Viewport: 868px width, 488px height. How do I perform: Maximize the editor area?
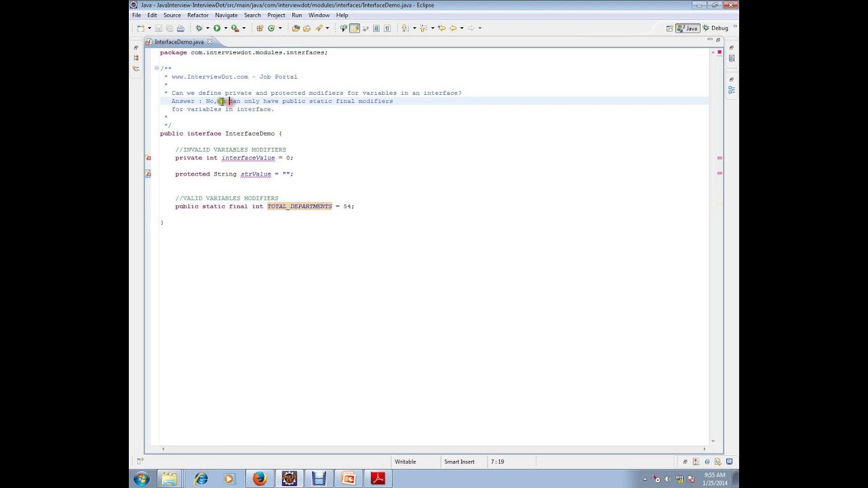[718, 41]
